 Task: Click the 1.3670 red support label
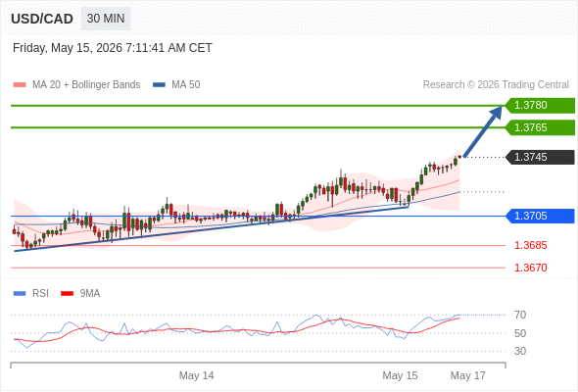(x=530, y=268)
